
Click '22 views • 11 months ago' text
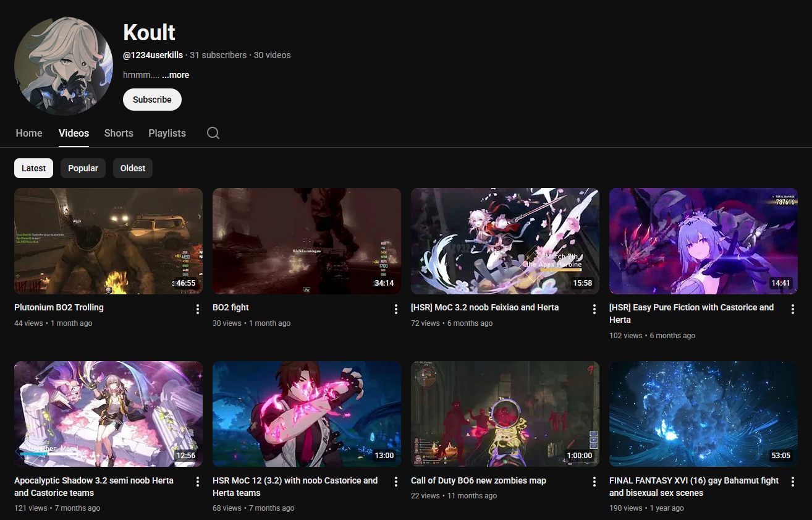[454, 496]
